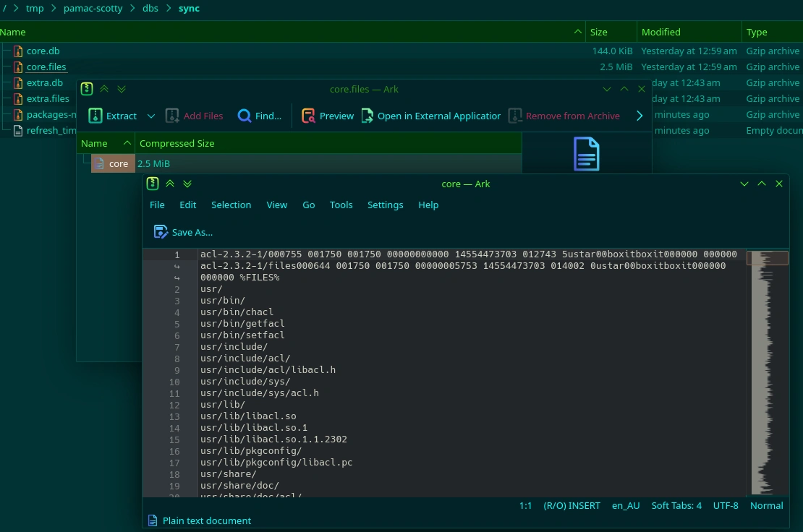This screenshot has height=532, width=803.
Task: Click the core.db archive file icon
Action: coord(18,51)
